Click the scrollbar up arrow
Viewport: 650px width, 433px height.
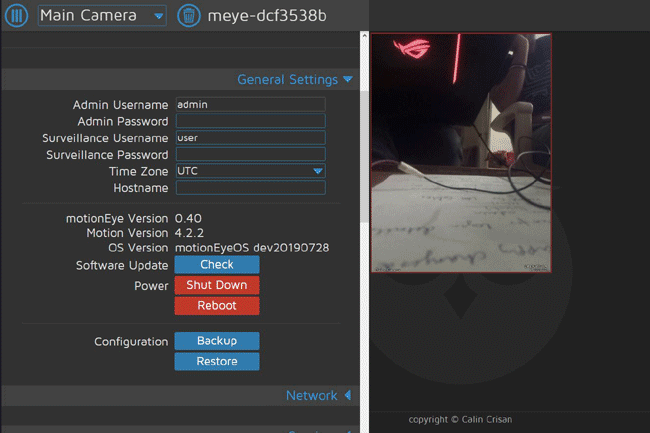364,36
